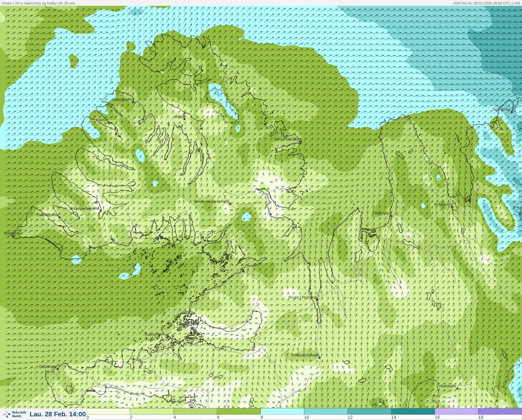Click the Hveravellir station label
The image size is (522, 420).
448,386
